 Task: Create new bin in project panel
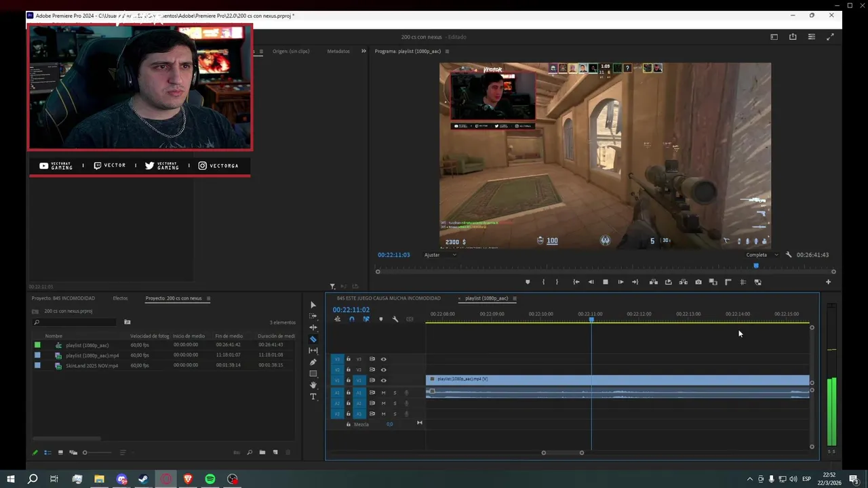[x=262, y=452]
